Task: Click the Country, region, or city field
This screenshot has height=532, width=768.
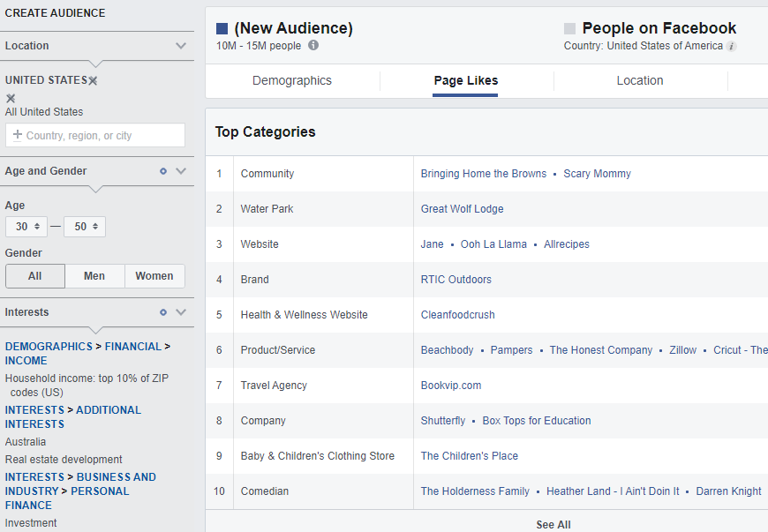Action: (x=95, y=136)
